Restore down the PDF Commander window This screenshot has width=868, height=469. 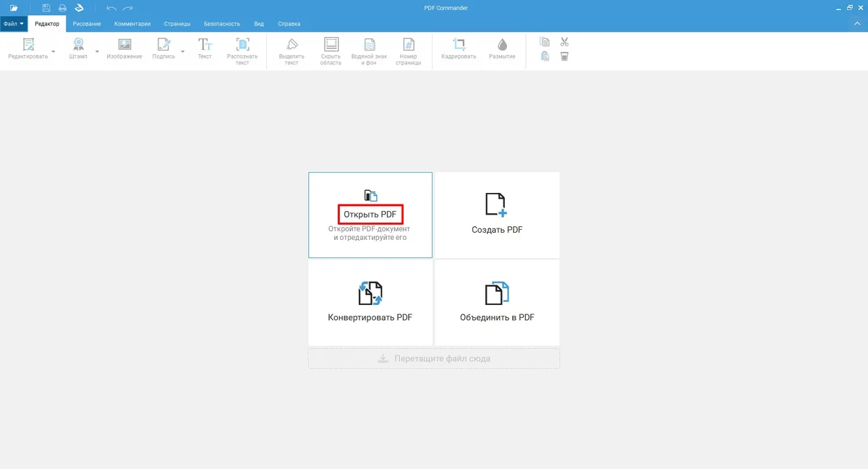(x=849, y=7)
